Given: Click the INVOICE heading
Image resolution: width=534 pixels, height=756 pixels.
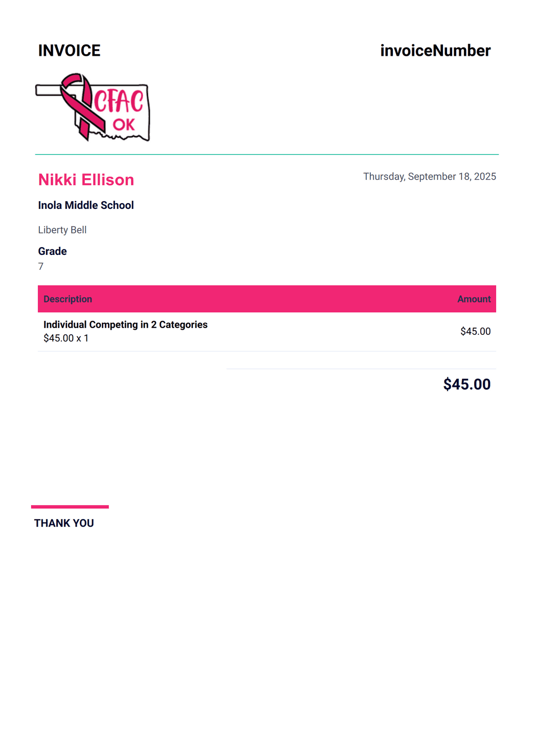Looking at the screenshot, I should click(69, 51).
